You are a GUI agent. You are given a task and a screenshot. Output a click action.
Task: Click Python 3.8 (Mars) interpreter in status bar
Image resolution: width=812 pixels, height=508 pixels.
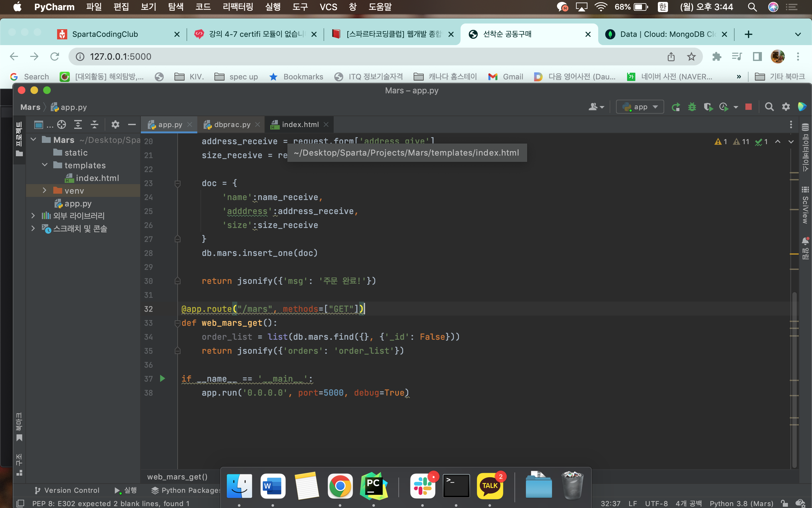(741, 503)
